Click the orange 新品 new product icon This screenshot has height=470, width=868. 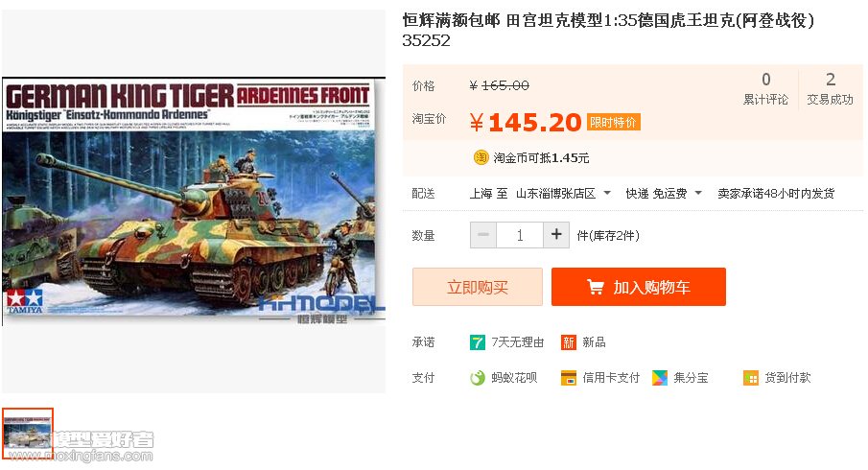click(x=569, y=342)
